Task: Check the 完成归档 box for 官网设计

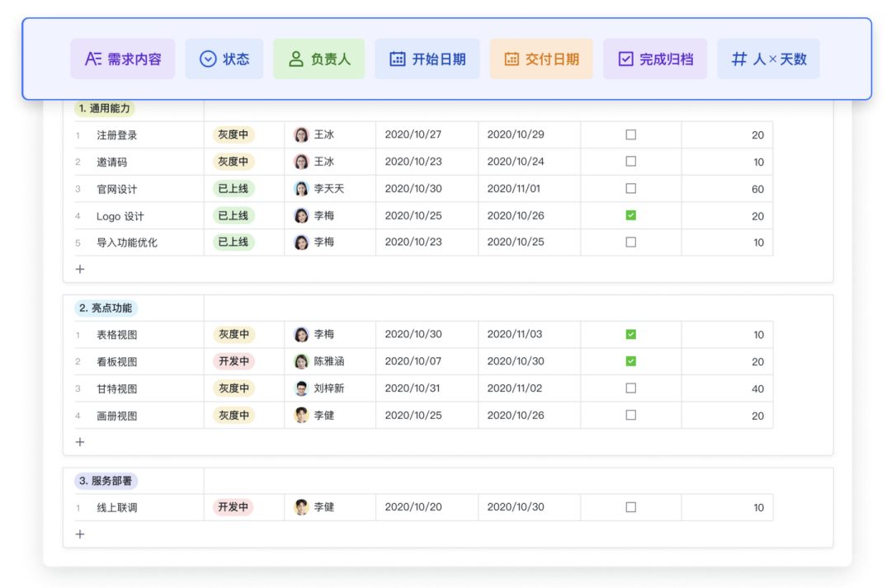Action: coord(631,189)
